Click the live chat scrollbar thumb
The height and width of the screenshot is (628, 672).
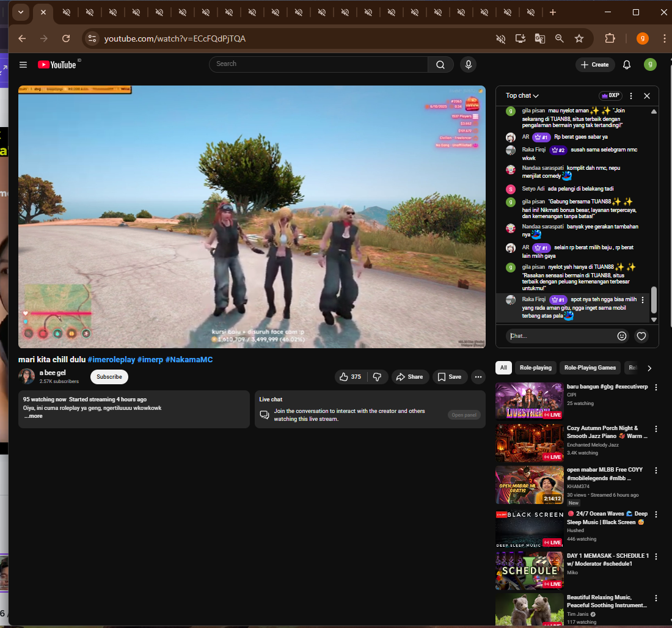click(654, 300)
